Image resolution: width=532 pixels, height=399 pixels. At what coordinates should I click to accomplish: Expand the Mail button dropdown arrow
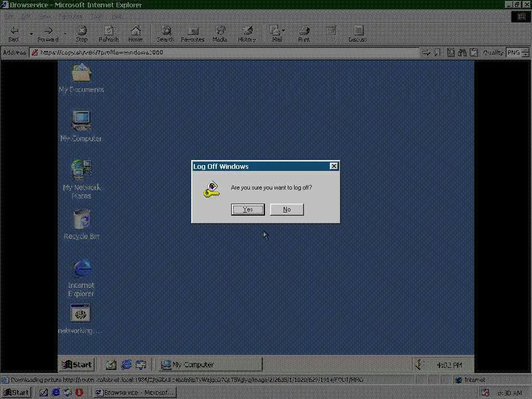coord(284,31)
